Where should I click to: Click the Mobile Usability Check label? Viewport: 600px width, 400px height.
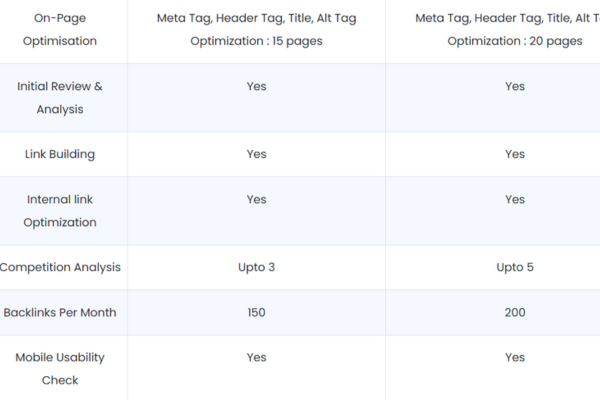click(60, 369)
